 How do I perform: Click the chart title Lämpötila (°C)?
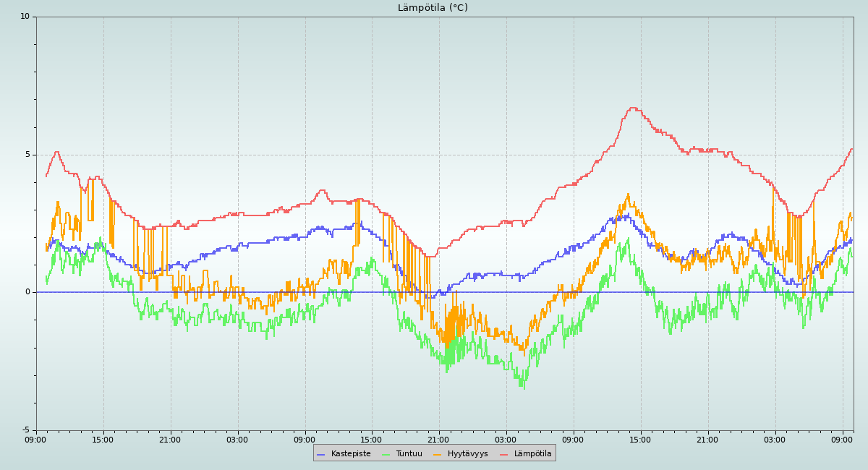pos(433,8)
